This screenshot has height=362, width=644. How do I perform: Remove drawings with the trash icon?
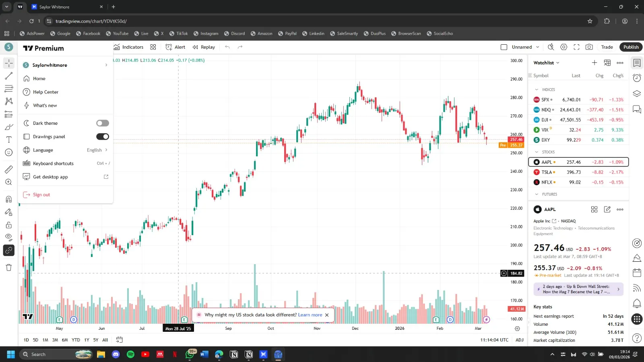tap(9, 267)
